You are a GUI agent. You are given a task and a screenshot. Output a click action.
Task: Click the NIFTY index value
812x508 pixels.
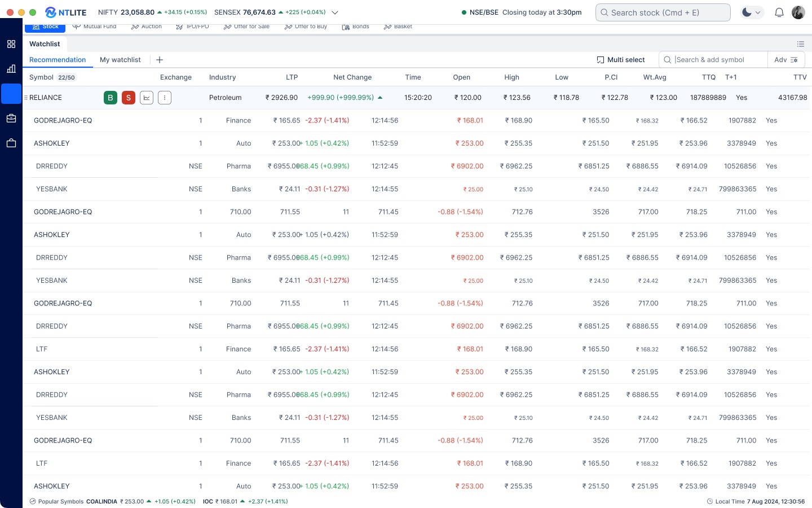[138, 12]
